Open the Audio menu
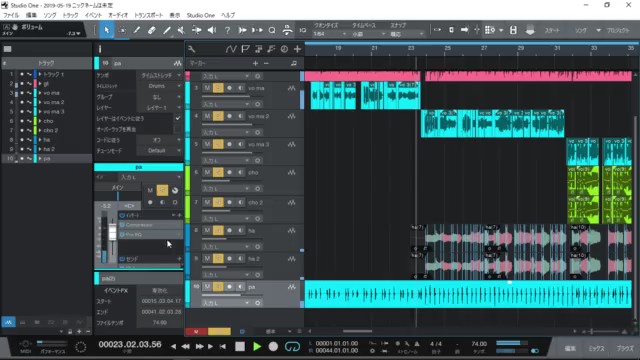 click(118, 15)
